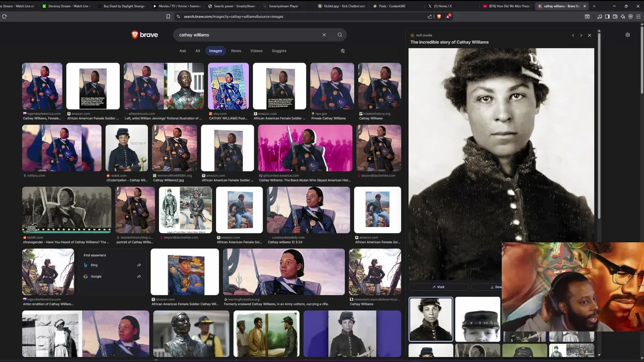The image size is (644, 362).
Task: Open Brave Rewards triangle icon
Action: tap(448, 16)
